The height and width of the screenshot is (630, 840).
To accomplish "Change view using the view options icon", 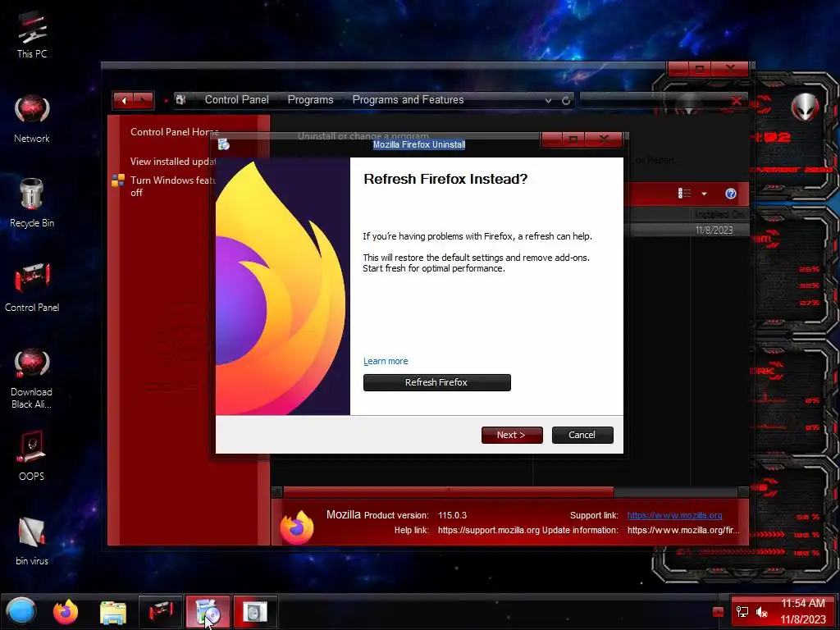I will (685, 194).
